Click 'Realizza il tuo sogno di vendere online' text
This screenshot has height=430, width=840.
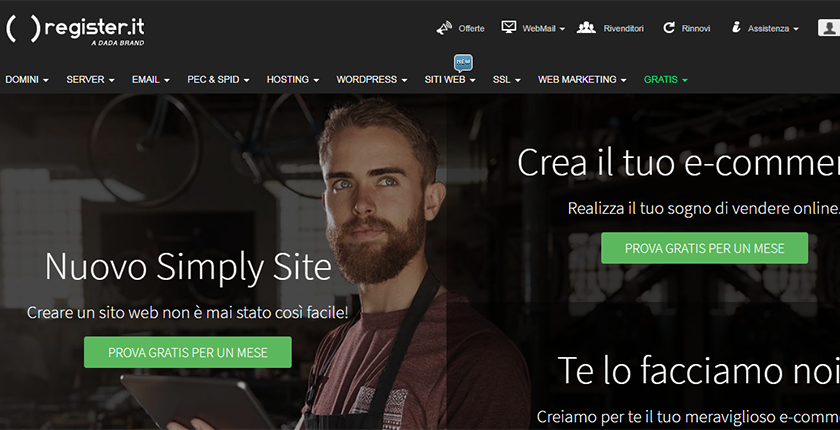702,208
